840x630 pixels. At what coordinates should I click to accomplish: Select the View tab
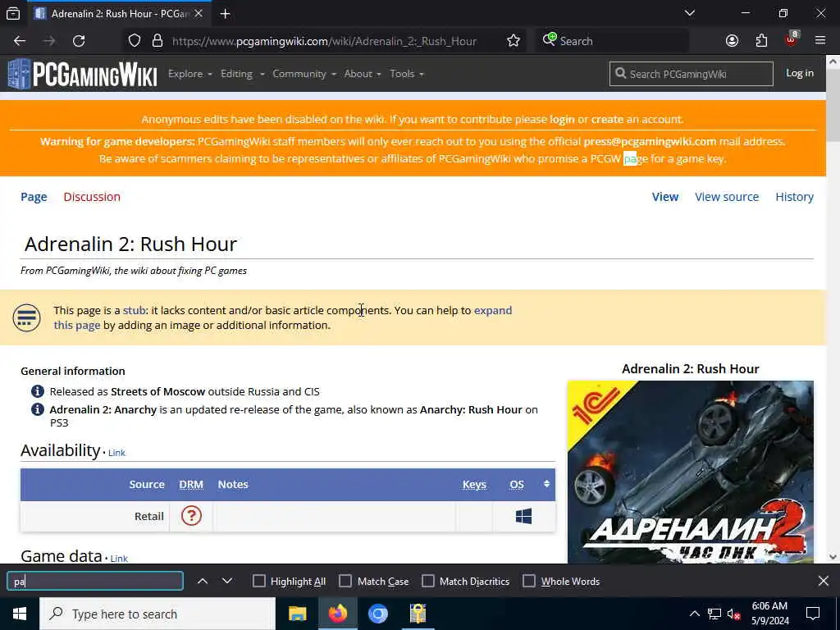665,197
